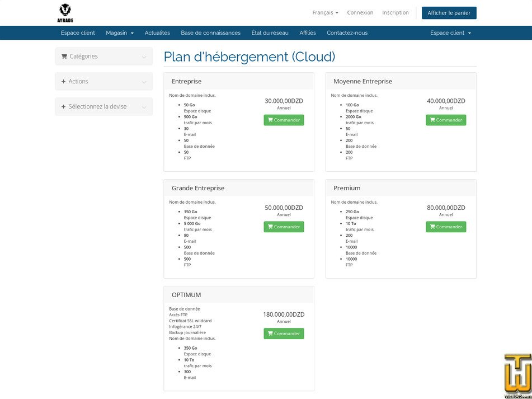Click the Grande Entreprise plan title

[198, 188]
